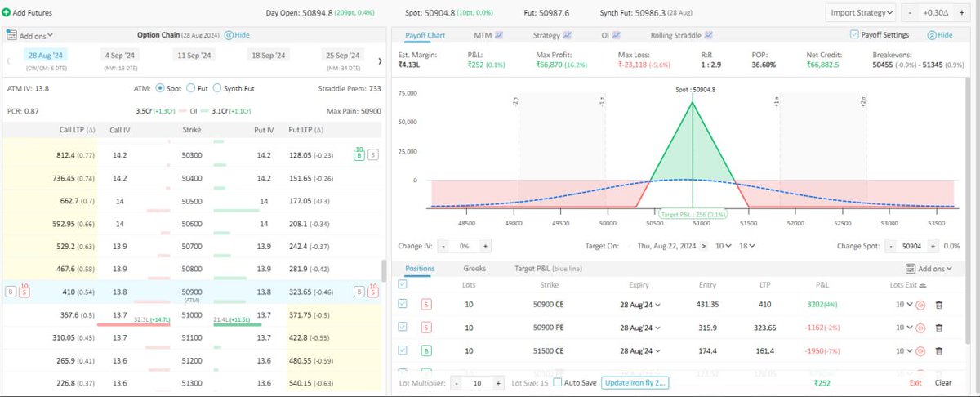Open the OI tab
Screen dimensions: 980x397
coord(609,35)
